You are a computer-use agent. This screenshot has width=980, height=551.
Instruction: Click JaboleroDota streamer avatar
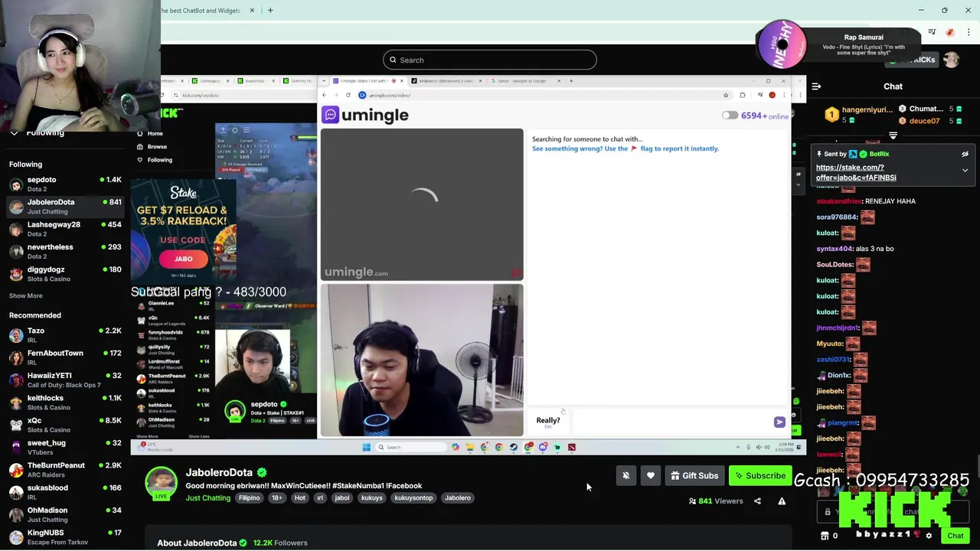[161, 484]
